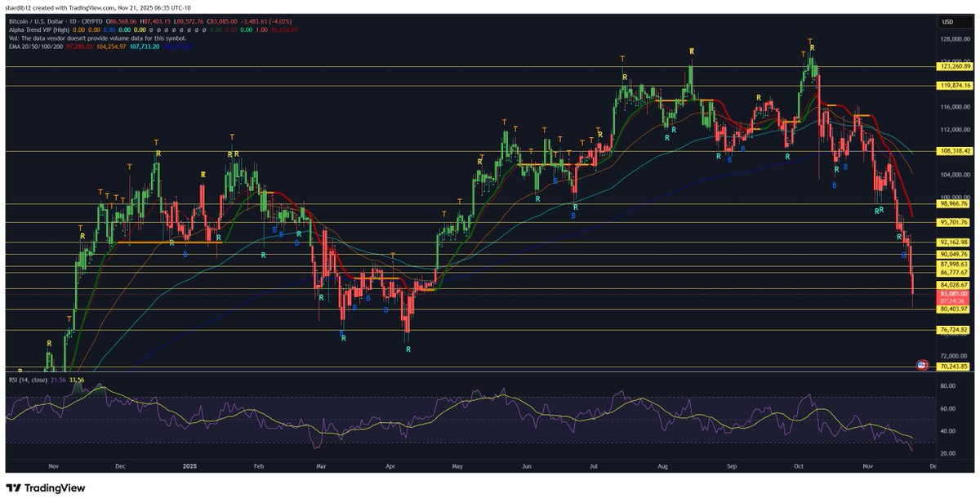Click the Sep label on the time axis
Image resolution: width=980 pixels, height=503 pixels.
[732, 467]
